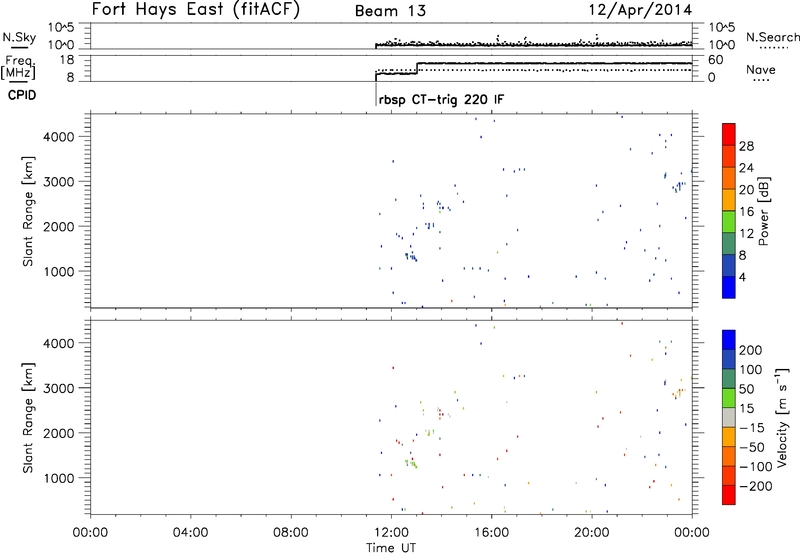Click the 24 tick on the Power color bar
This screenshot has height=554, width=800.
pos(746,168)
